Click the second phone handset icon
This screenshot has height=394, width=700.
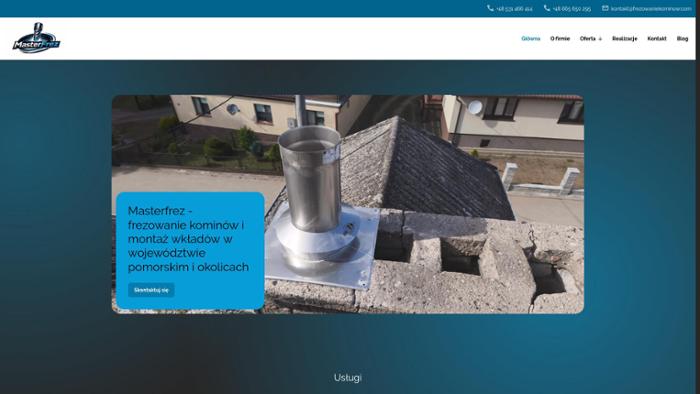[x=547, y=8]
